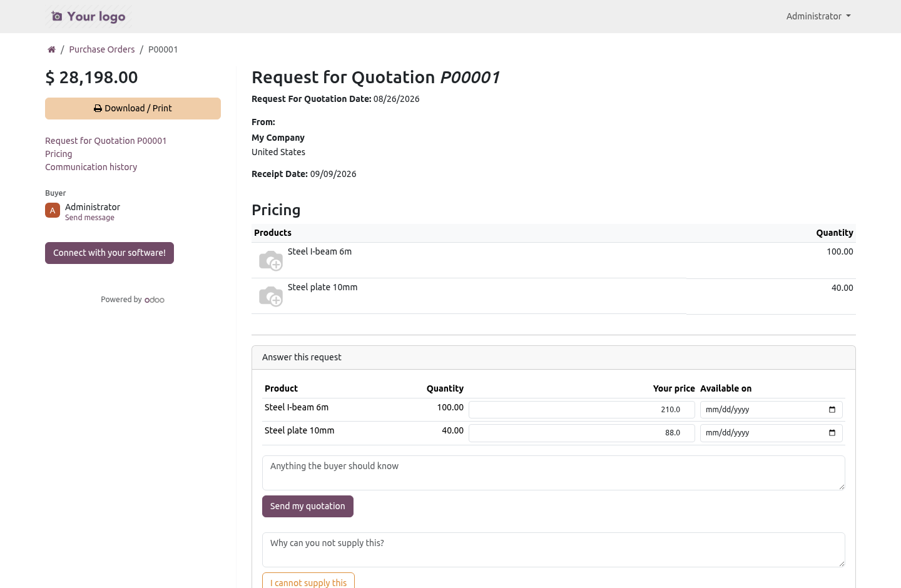Image resolution: width=901 pixels, height=588 pixels.
Task: Open the Purchase Orders breadcrumb link
Action: coord(102,49)
